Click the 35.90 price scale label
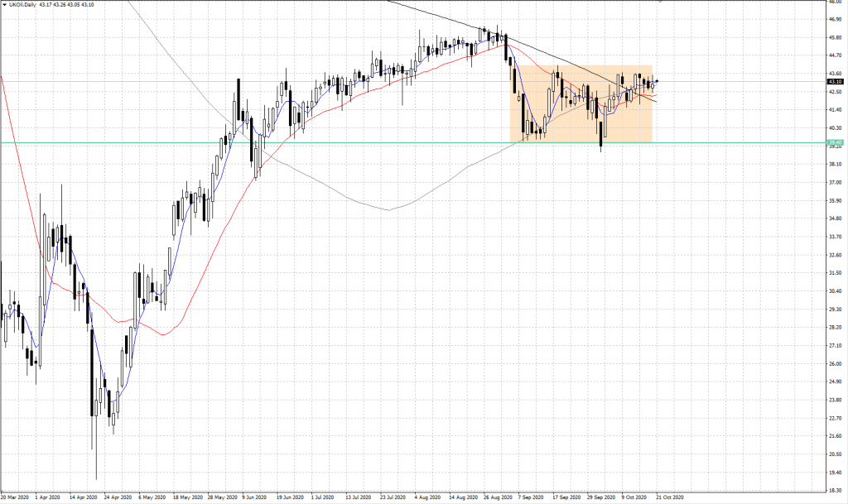 point(836,200)
